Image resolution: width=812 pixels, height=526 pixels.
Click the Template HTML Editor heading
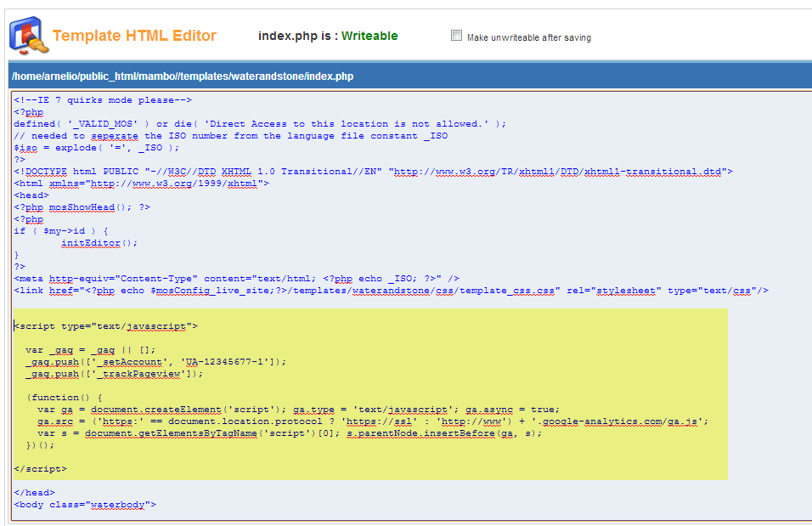pos(134,36)
